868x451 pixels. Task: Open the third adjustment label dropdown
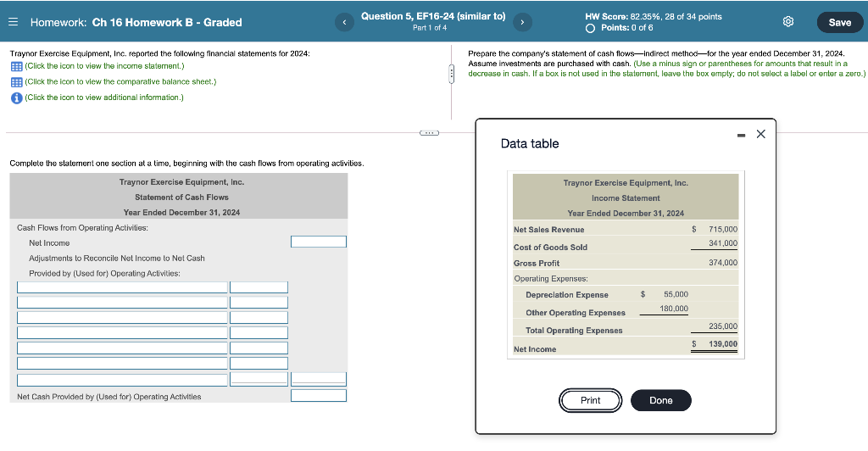click(x=122, y=318)
